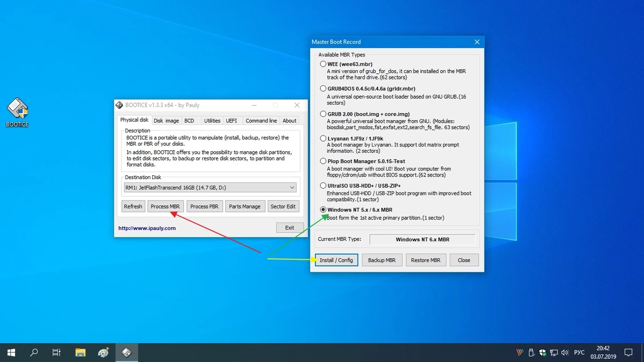The image size is (644, 362).
Task: Open the UEFI tab
Action: pos(231,121)
